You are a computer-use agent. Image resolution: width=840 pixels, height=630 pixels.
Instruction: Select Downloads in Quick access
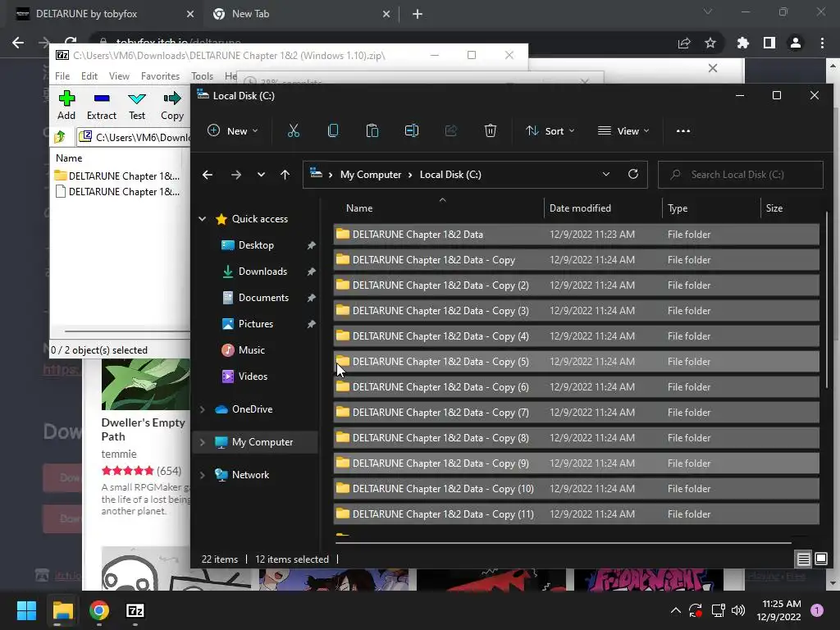[x=262, y=272]
